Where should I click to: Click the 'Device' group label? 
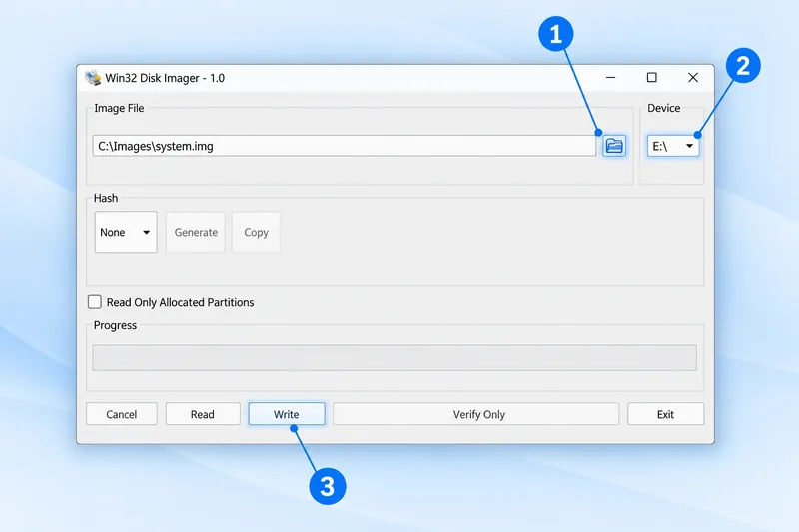[663, 108]
